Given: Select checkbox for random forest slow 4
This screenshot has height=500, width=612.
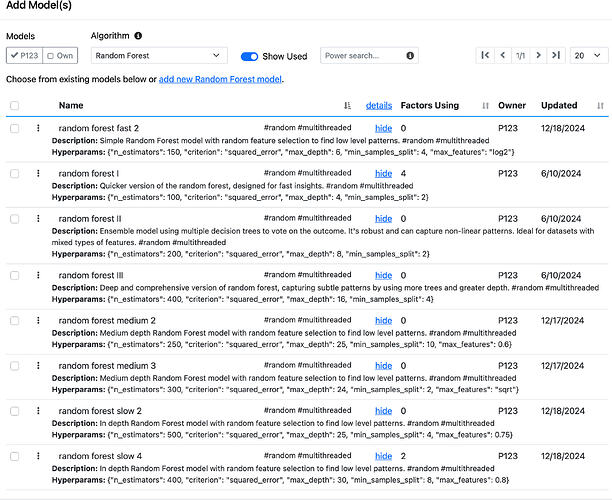Looking at the screenshot, I should click(14, 456).
